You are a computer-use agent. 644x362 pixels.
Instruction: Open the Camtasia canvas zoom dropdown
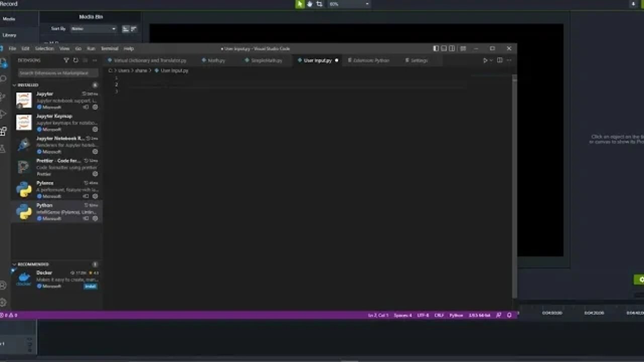(349, 4)
